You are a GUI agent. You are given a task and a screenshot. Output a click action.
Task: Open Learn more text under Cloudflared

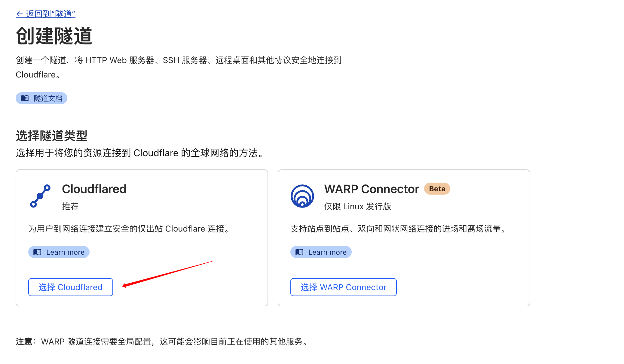click(66, 252)
